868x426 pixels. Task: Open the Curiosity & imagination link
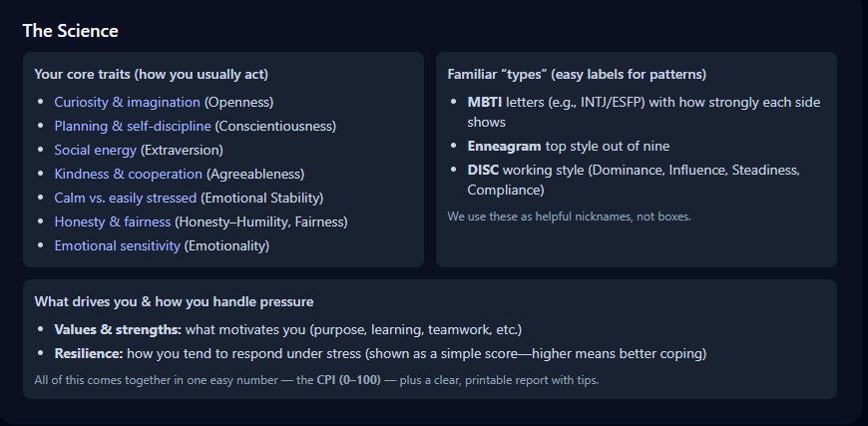tap(128, 102)
